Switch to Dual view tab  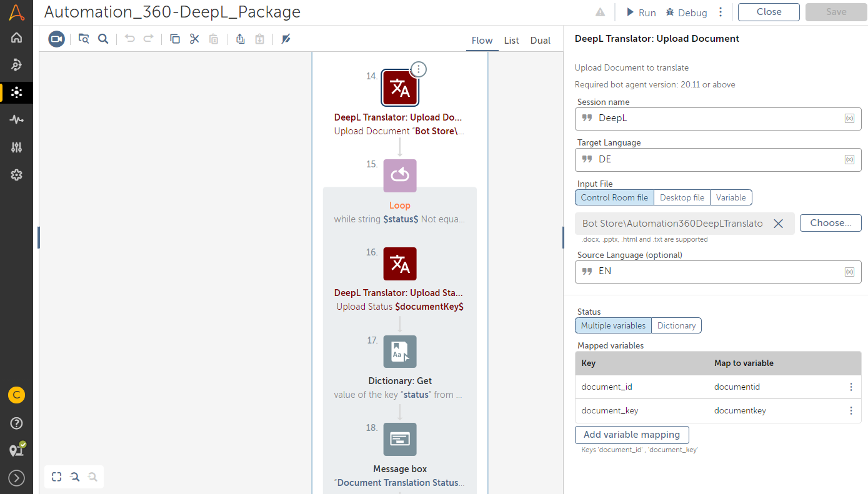tap(540, 41)
